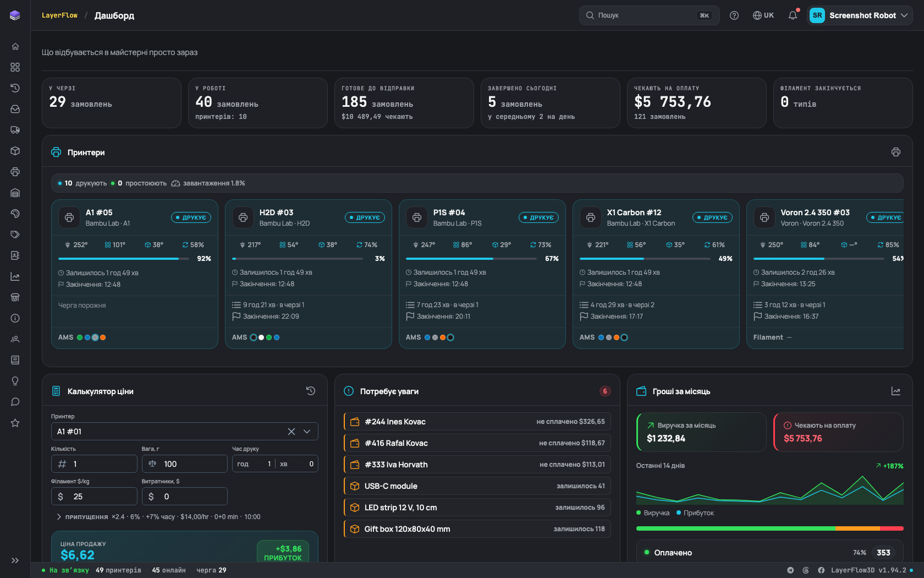Click the Вага weight input field
This screenshot has height=578, width=924.
click(x=185, y=464)
